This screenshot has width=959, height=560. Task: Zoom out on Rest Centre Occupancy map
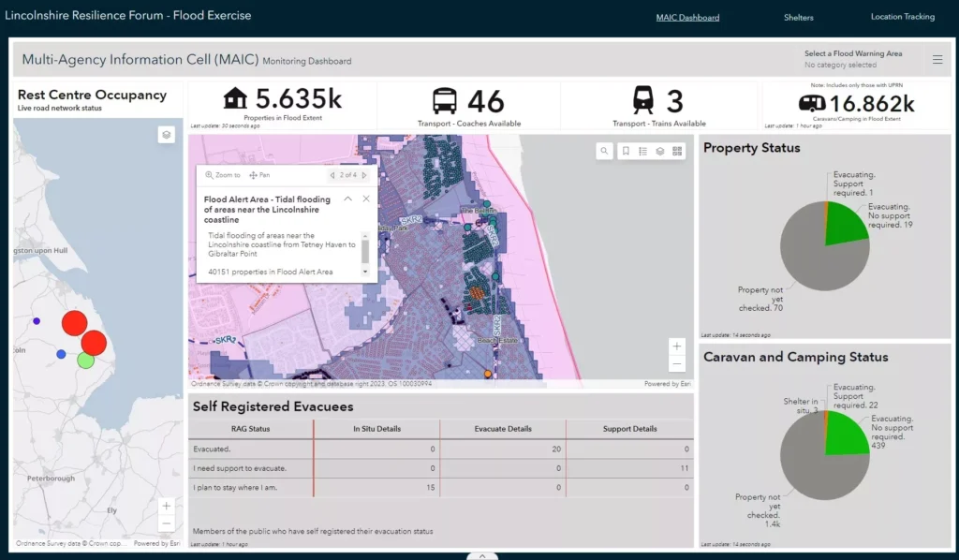166,523
